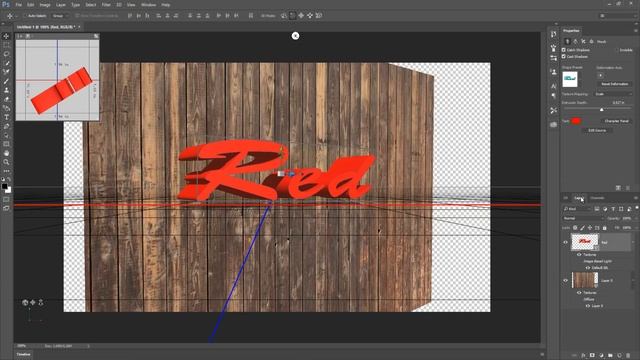The width and height of the screenshot is (640, 360).
Task: Open the Image menu
Action: click(x=45, y=5)
